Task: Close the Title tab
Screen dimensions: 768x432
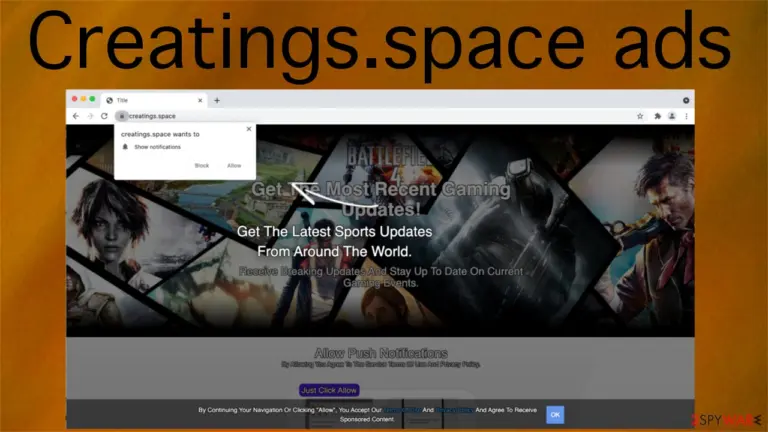Action: tap(200, 100)
